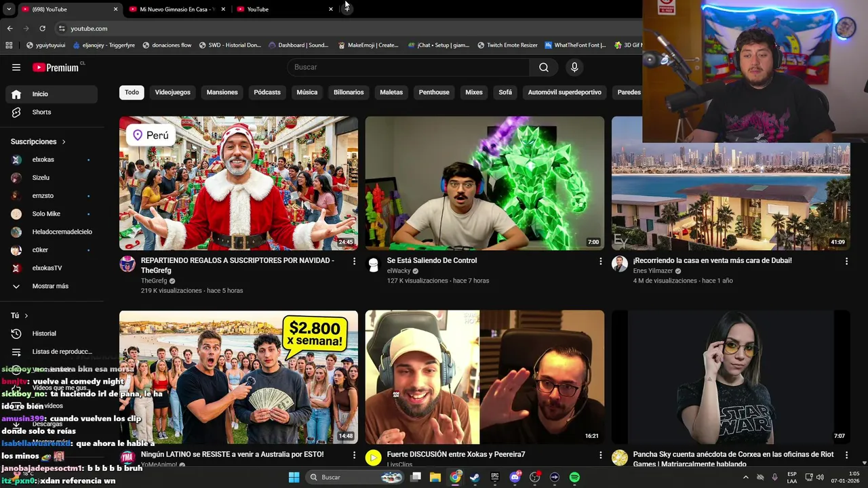Screen dimensions: 868x488
Task: Reload the page in the browser
Action: (42, 28)
